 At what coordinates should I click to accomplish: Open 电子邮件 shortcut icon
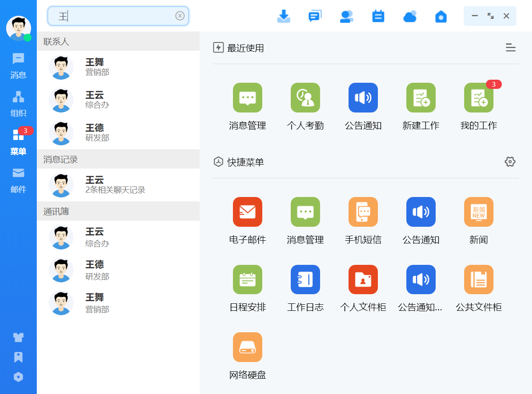coord(247,212)
